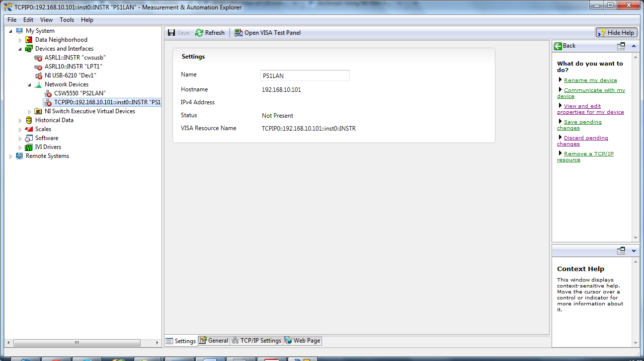Click the My System computer icon
The width and height of the screenshot is (644, 361).
click(x=19, y=31)
